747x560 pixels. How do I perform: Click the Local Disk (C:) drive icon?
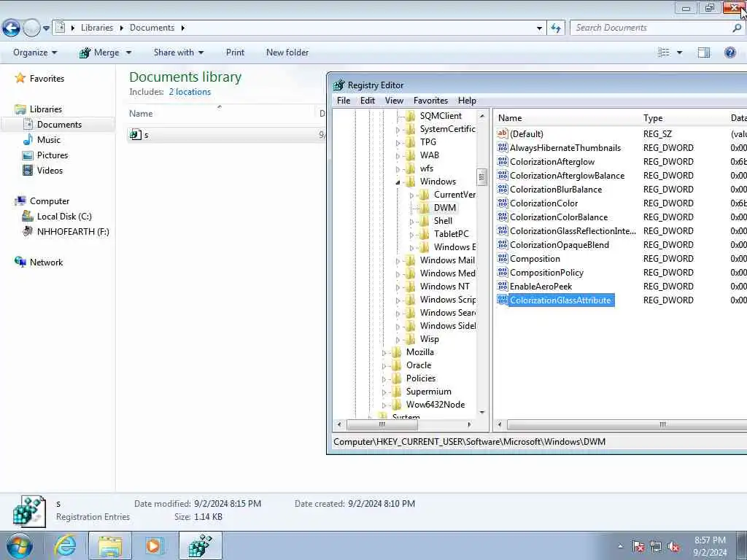(x=28, y=216)
